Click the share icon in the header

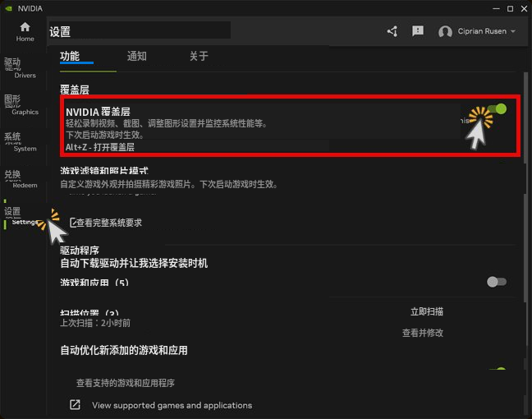tap(392, 31)
